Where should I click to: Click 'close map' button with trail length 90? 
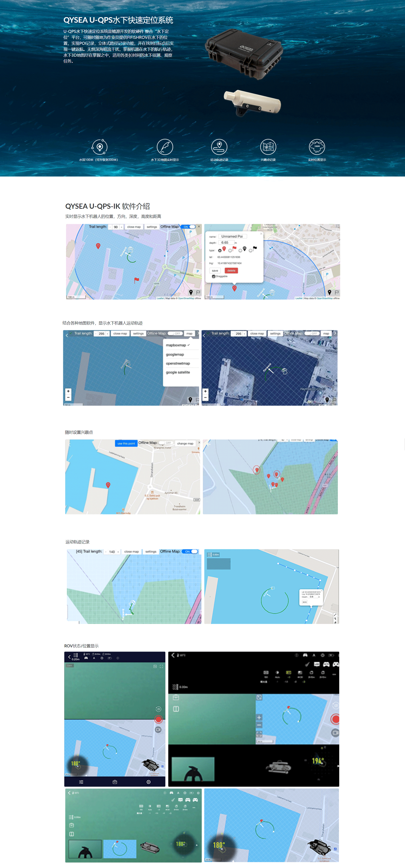click(134, 227)
